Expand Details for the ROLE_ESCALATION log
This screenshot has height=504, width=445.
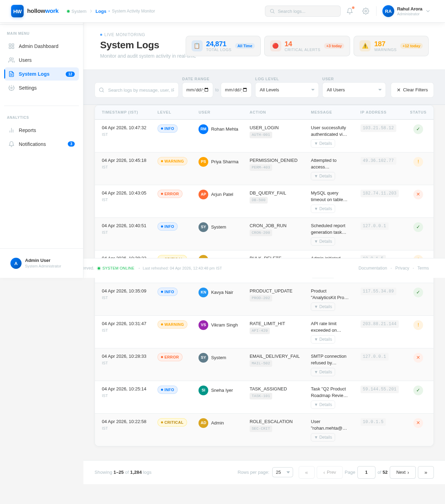coord(323,437)
